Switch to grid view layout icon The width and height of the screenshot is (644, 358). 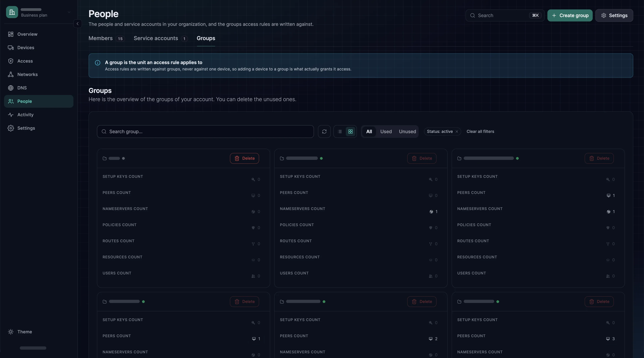(x=351, y=132)
